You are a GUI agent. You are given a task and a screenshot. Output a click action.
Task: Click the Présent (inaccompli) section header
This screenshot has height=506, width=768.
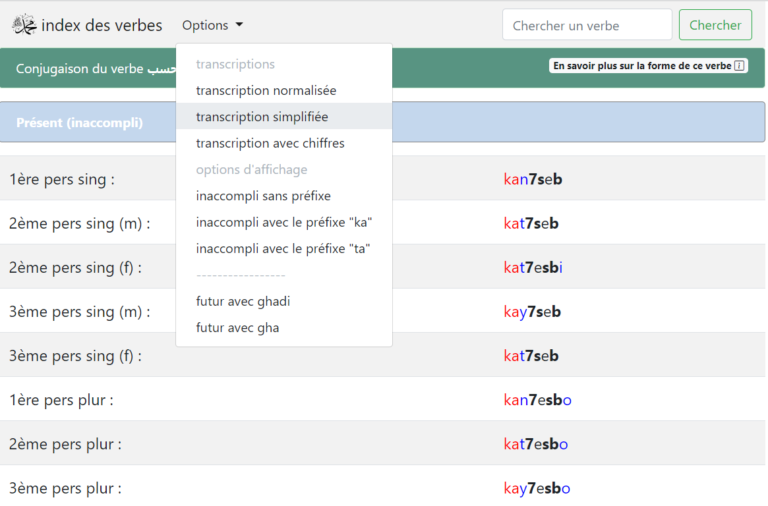[80, 123]
